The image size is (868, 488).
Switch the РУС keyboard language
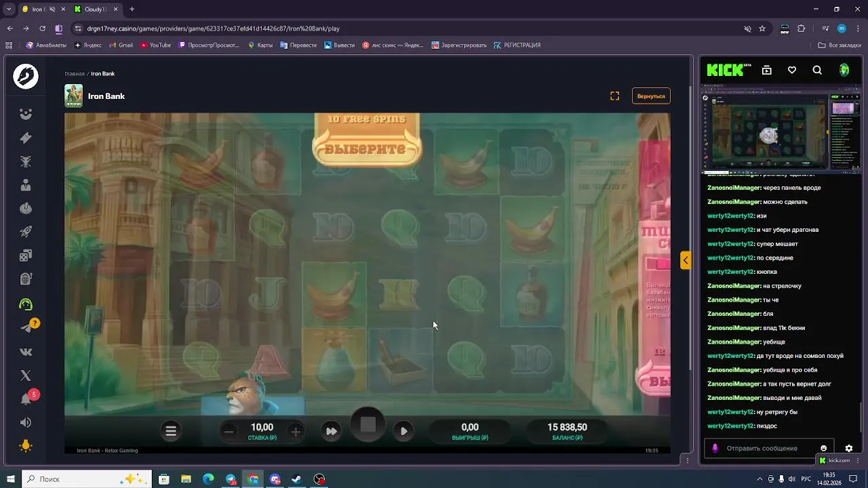click(806, 479)
